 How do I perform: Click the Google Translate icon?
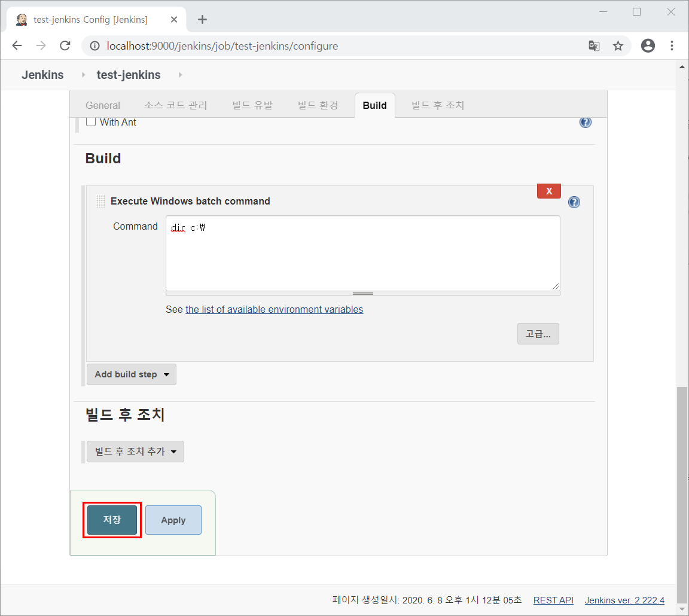(x=594, y=45)
